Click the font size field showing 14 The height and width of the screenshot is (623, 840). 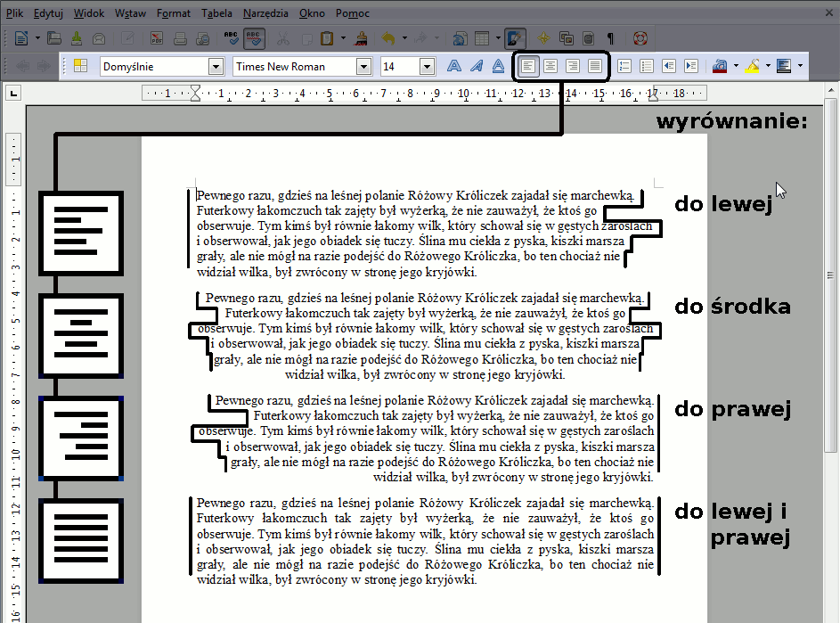click(x=400, y=66)
